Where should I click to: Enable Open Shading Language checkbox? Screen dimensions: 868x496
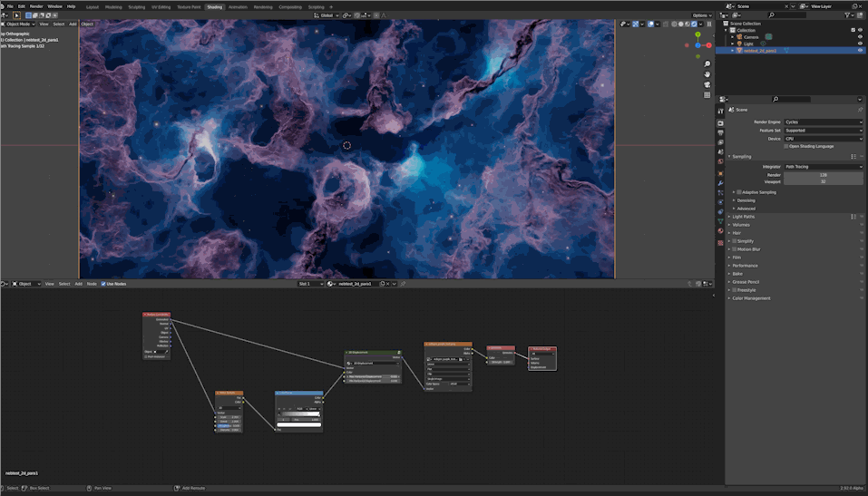[786, 146]
